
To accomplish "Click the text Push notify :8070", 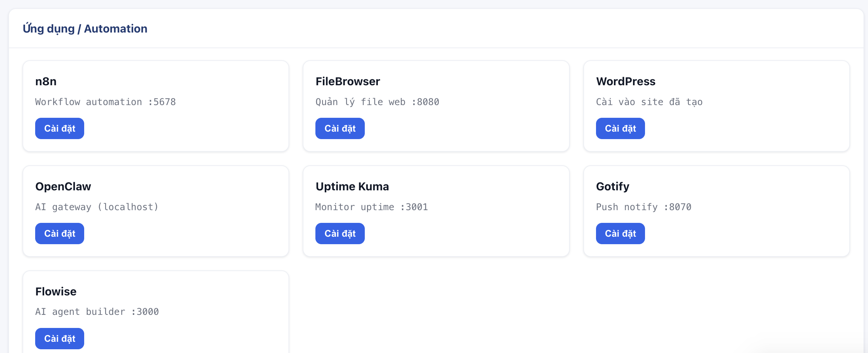I will 644,207.
